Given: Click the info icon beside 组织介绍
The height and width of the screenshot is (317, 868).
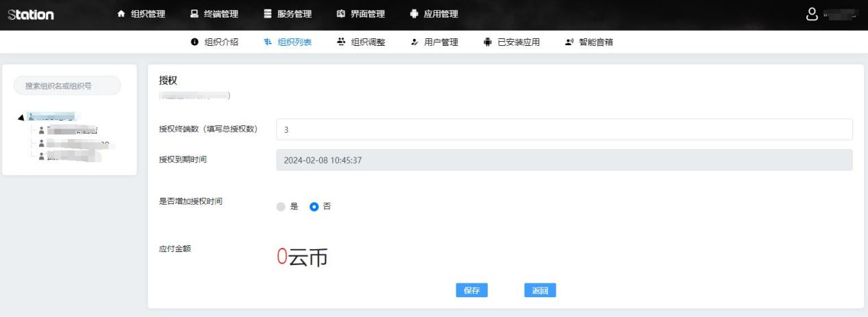Looking at the screenshot, I should (195, 42).
